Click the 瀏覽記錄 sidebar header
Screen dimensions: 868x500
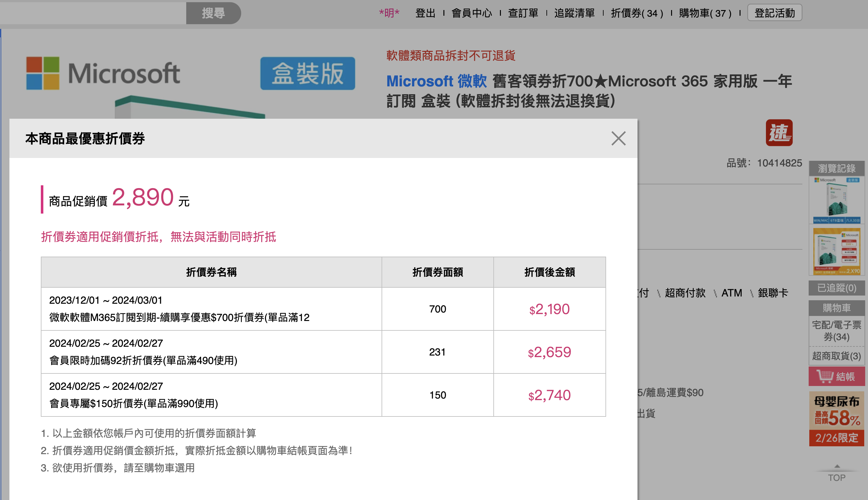[x=836, y=168]
